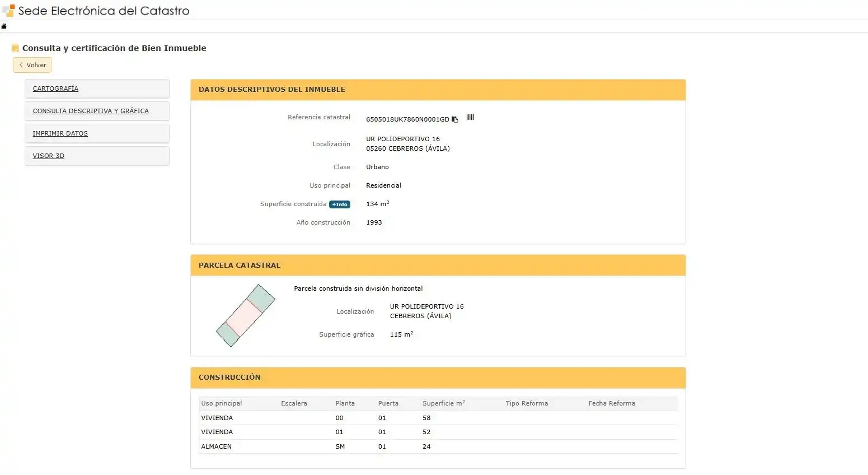Click the parcel plan thumbnail image
868x475 pixels.
(246, 316)
